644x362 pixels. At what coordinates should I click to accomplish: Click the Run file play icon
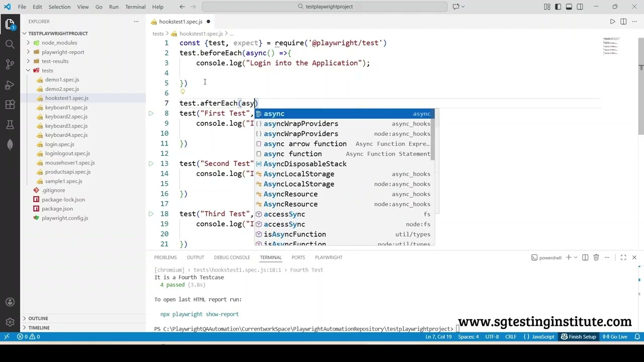(612, 22)
